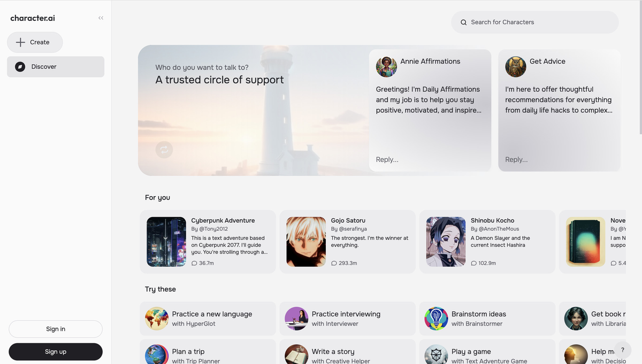Click the Annie Affirmations avatar
Screen dimensions: 642x364
(386, 67)
